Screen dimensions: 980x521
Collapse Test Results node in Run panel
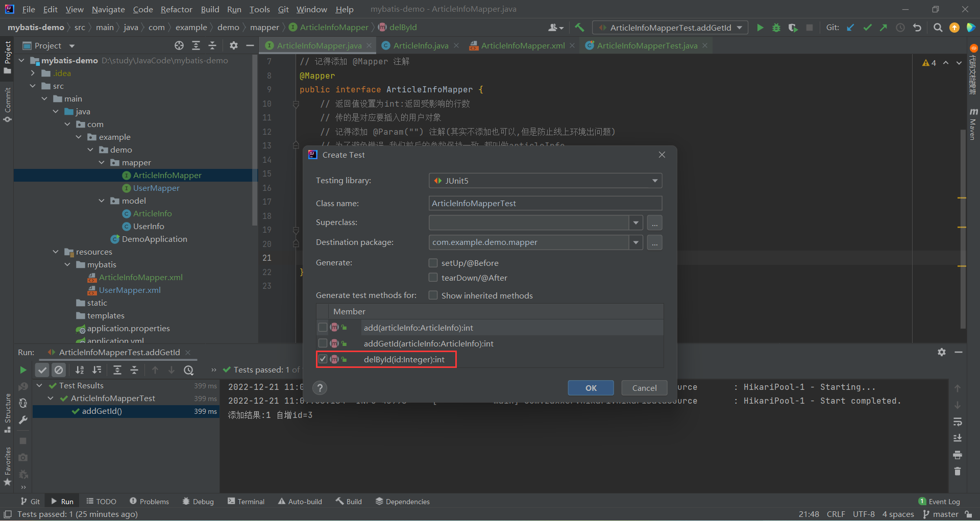click(39, 386)
